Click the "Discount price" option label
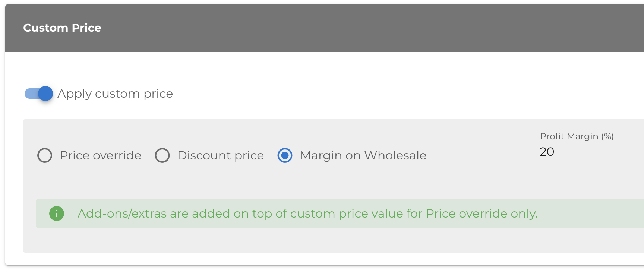This screenshot has width=644, height=272. 221,155
